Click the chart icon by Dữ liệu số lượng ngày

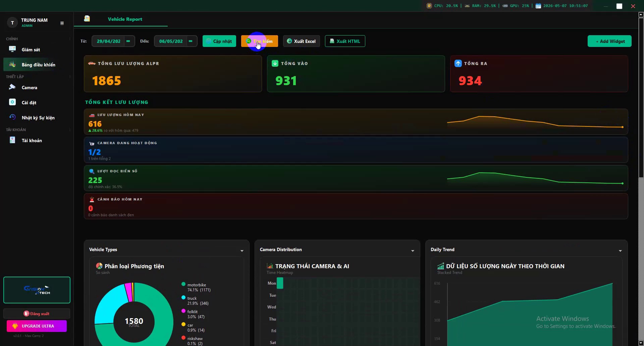click(441, 266)
